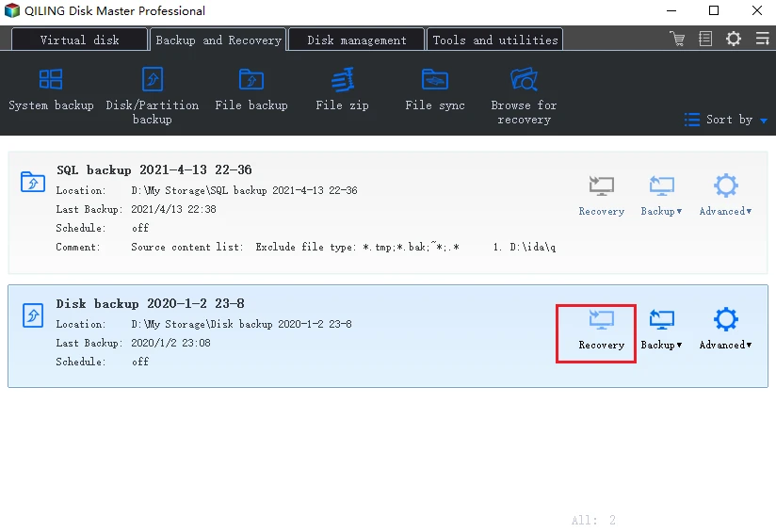Open Disk/Partition backup tool
This screenshot has height=532, width=776.
point(152,96)
